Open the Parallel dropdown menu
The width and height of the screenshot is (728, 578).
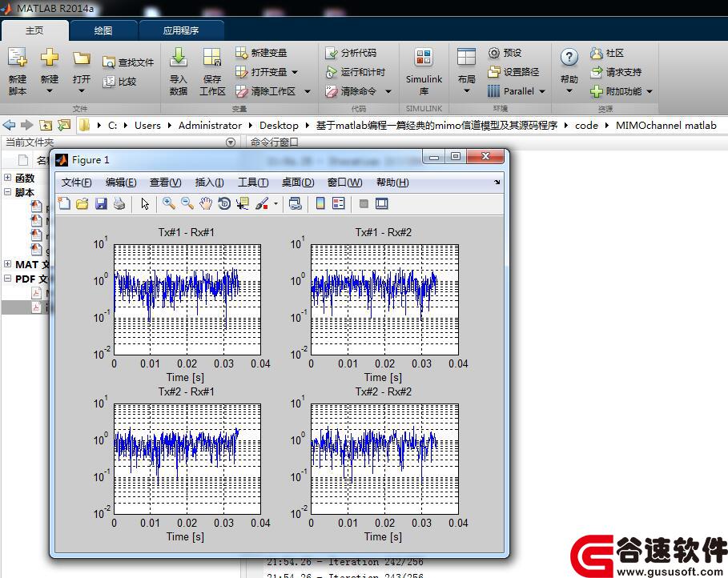[x=542, y=91]
